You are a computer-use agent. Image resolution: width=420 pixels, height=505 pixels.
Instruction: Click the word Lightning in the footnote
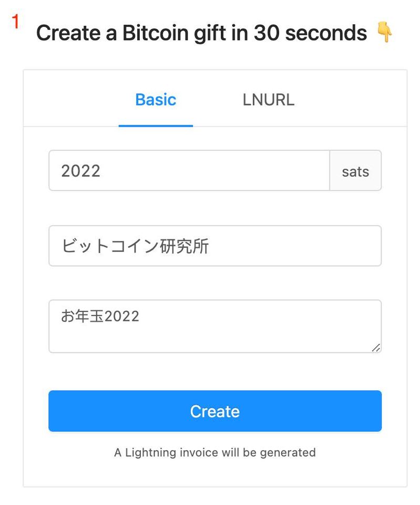pos(148,452)
